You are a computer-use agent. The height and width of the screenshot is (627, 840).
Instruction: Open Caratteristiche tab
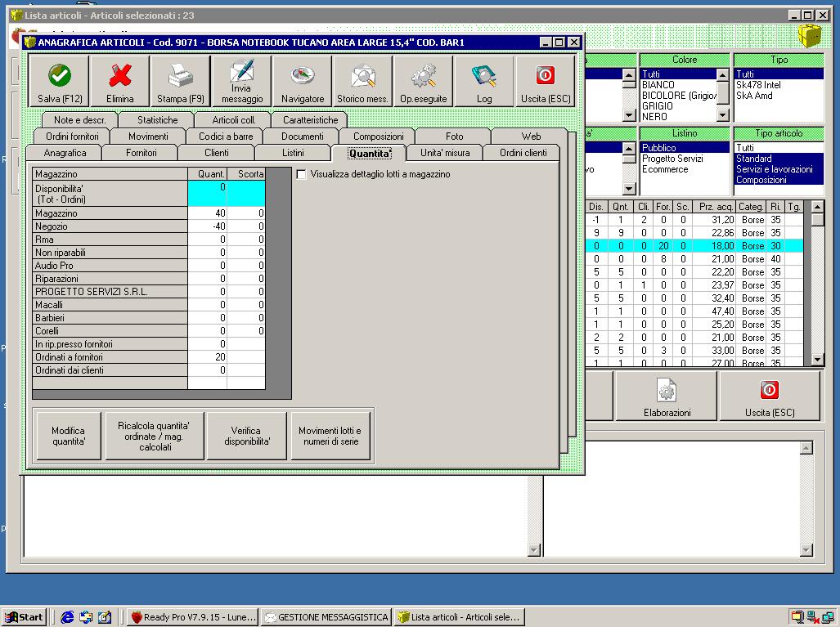(310, 120)
